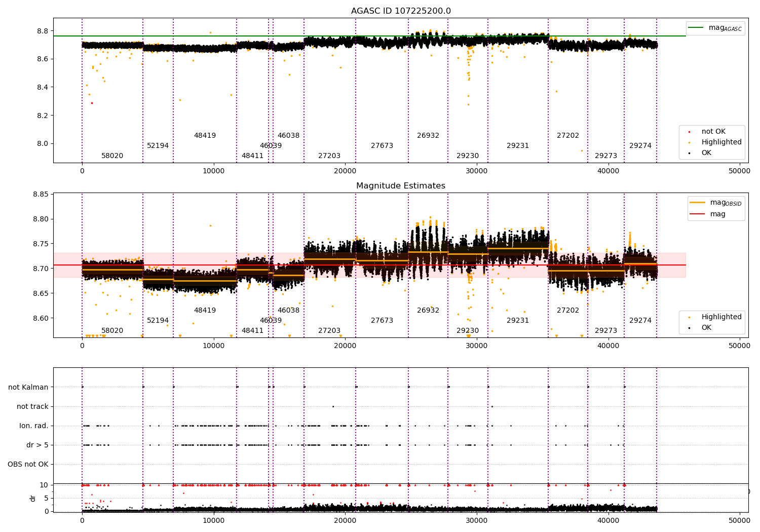
Task: Click the mag AGASC legend entry
Action: pos(714,28)
